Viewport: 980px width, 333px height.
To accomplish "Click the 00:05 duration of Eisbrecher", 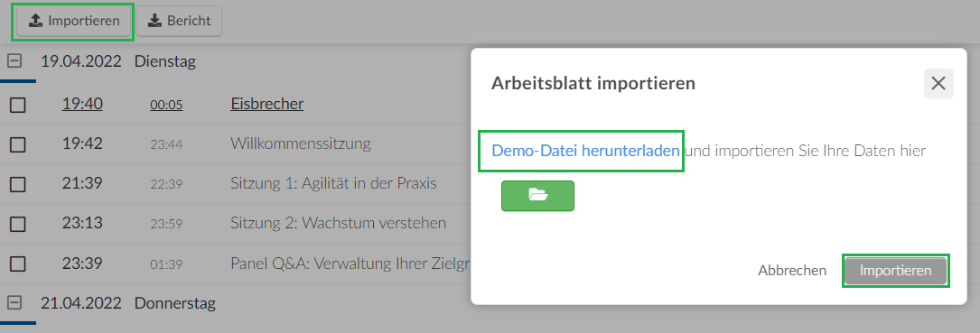I will click(x=166, y=105).
